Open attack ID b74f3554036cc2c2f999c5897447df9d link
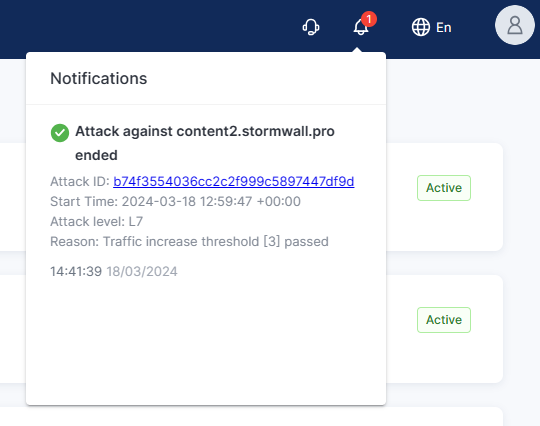 coord(233,181)
